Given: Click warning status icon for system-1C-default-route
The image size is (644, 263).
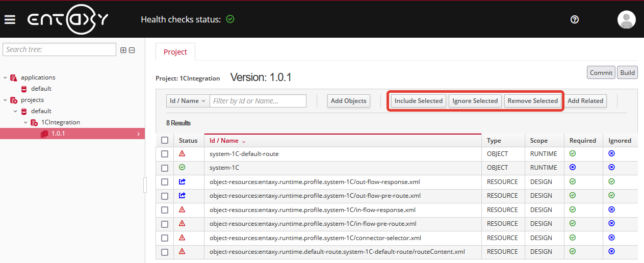Looking at the screenshot, I should pyautogui.click(x=182, y=153).
